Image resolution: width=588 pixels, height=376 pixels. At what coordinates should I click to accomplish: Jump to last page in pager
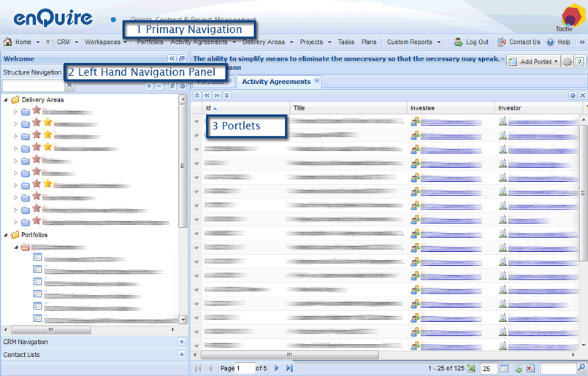(x=289, y=369)
